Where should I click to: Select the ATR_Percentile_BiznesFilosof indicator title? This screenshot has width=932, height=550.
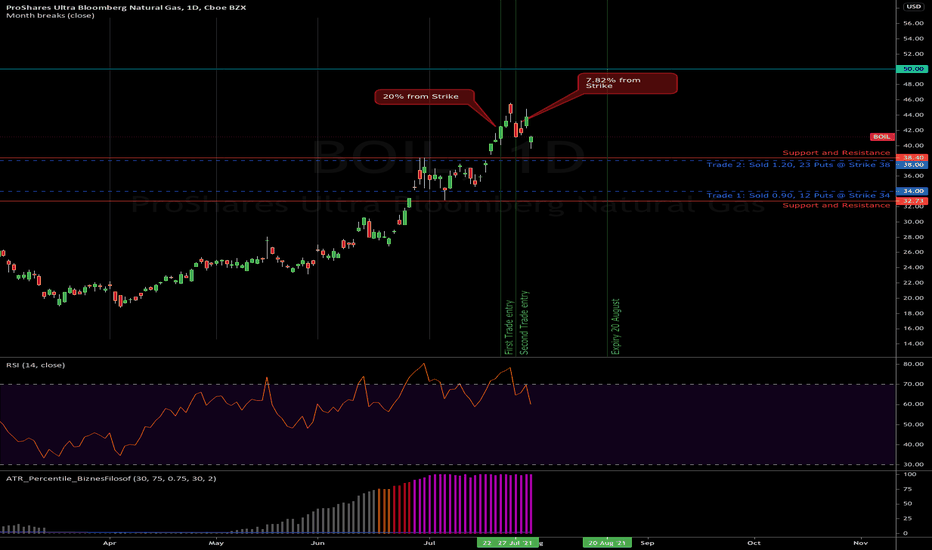click(111, 478)
